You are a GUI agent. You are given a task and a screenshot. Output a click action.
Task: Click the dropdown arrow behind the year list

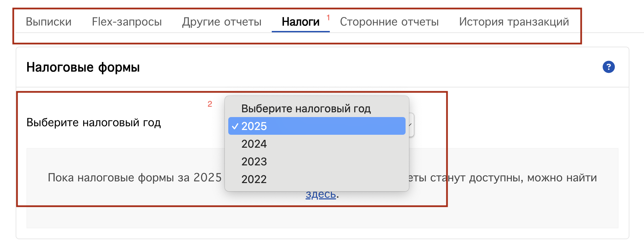[x=411, y=125]
